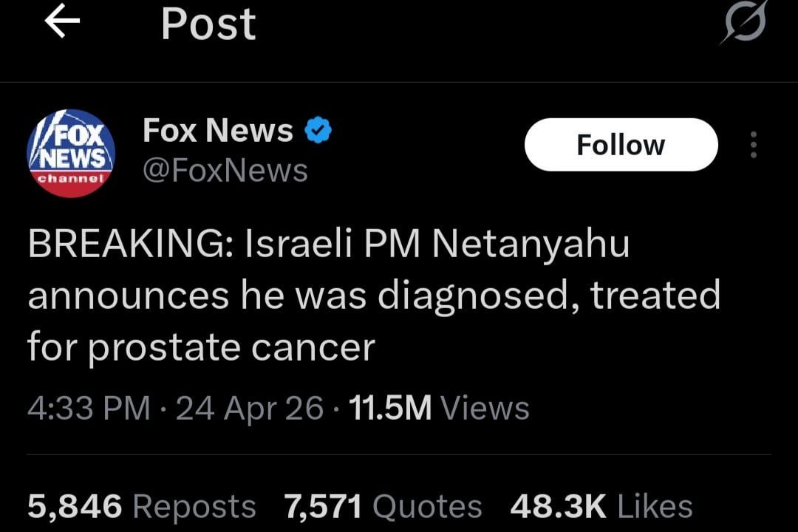Open Grok via the top-right slashed icon
This screenshot has height=532, width=798.
tap(744, 24)
